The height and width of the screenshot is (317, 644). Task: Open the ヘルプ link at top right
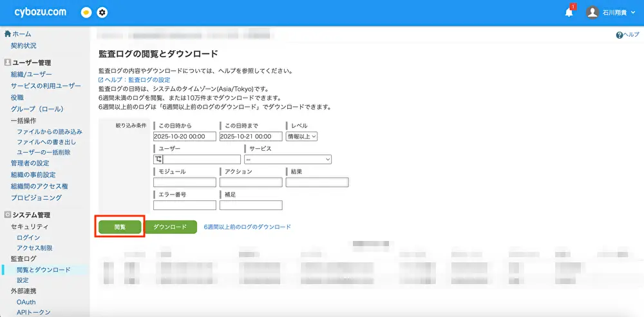(x=627, y=35)
